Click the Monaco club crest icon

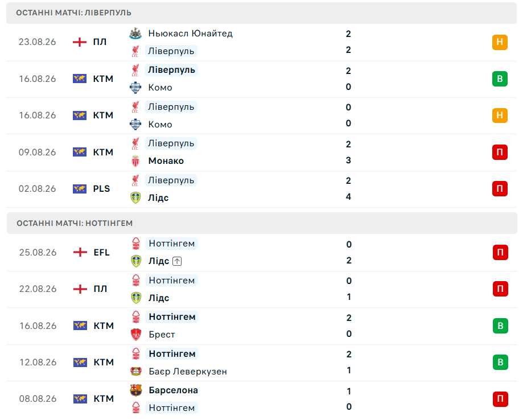click(x=135, y=161)
